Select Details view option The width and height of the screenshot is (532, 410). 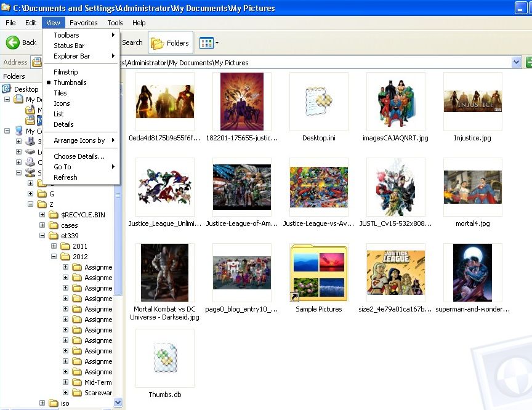81,124
